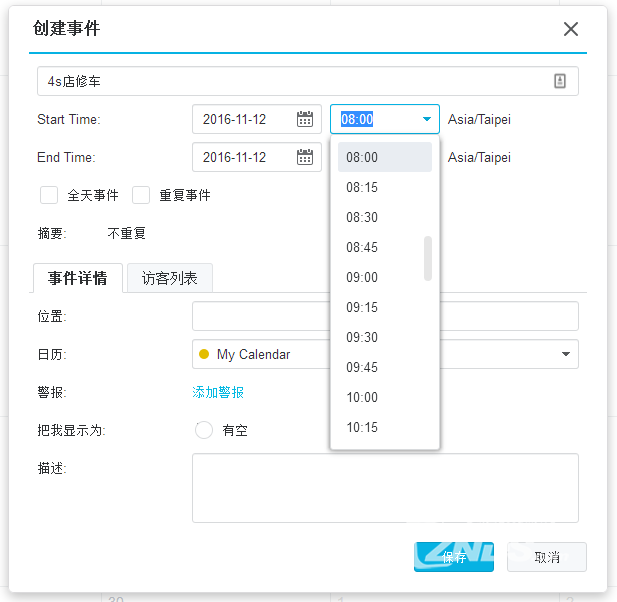The width and height of the screenshot is (617, 602).
Task: Collapse the start time dropdown arrow
Action: (427, 119)
